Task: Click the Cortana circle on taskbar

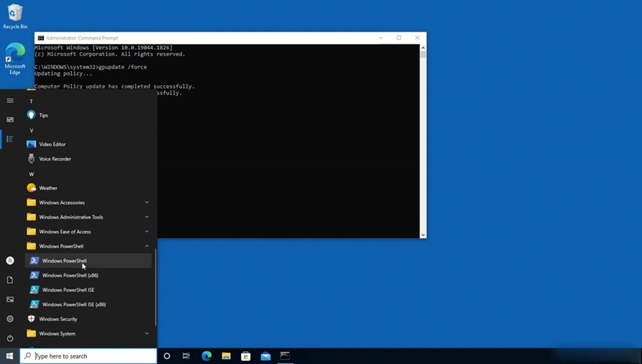Action: pyautogui.click(x=167, y=356)
